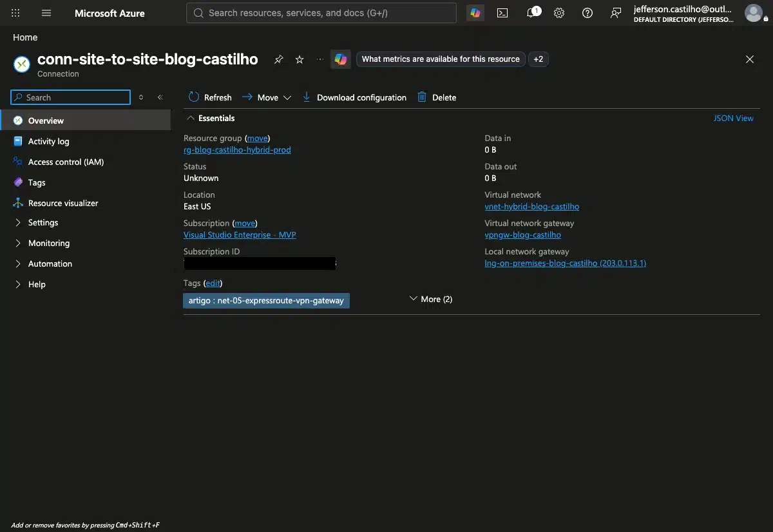Click the Location value 'East US'
Viewport: 773px width, 532px height.
click(x=197, y=206)
